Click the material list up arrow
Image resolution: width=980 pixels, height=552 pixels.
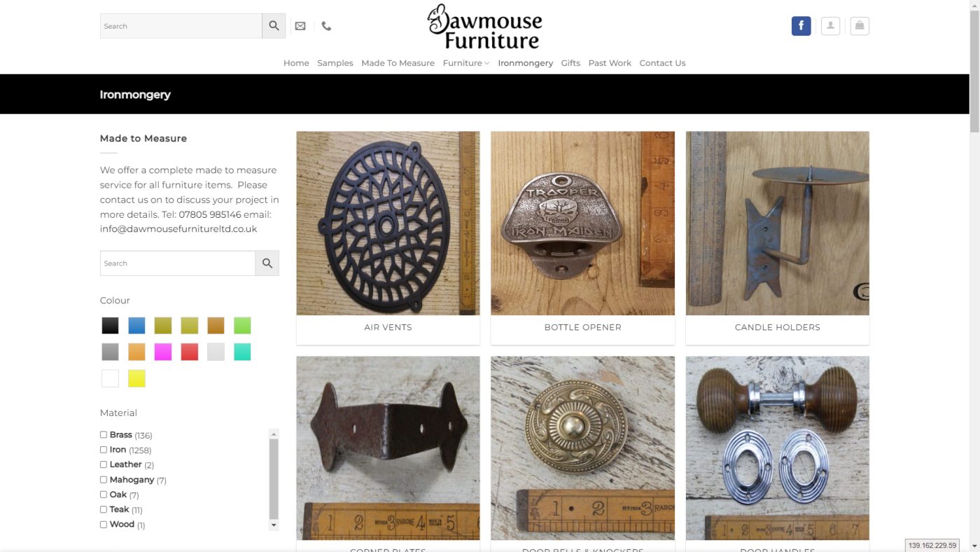pyautogui.click(x=274, y=434)
